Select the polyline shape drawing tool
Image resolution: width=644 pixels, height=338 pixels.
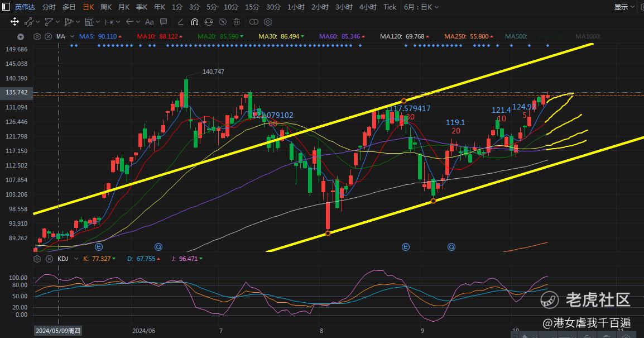[49, 22]
